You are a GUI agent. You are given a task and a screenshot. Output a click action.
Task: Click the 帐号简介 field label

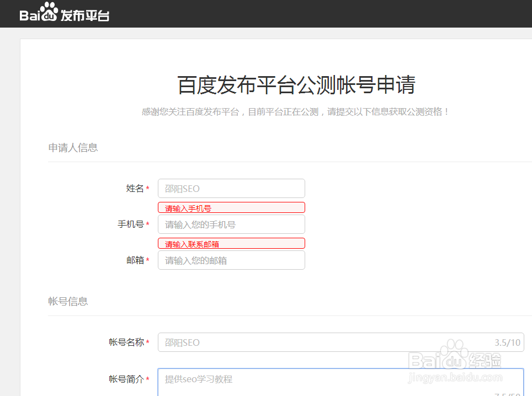(x=126, y=379)
